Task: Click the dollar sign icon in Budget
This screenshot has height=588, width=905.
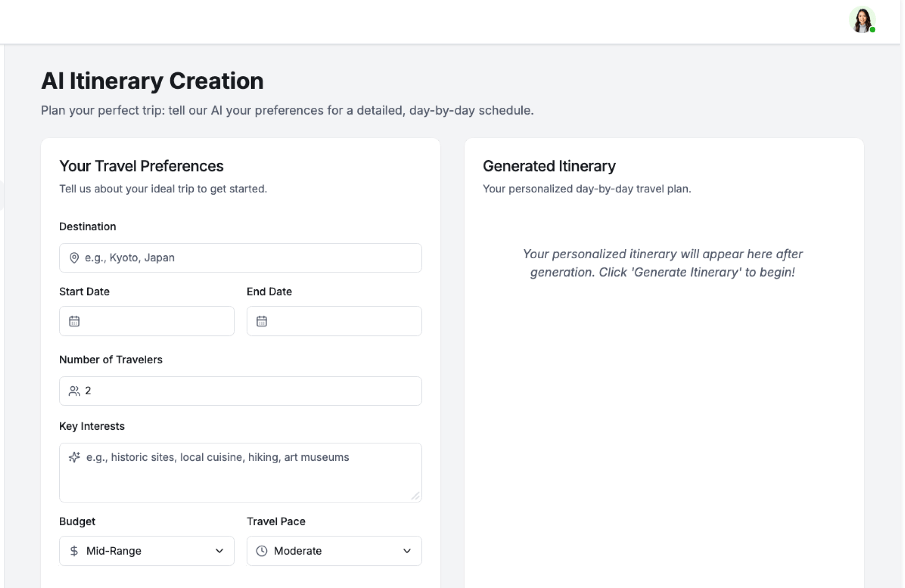Action: [x=74, y=551]
